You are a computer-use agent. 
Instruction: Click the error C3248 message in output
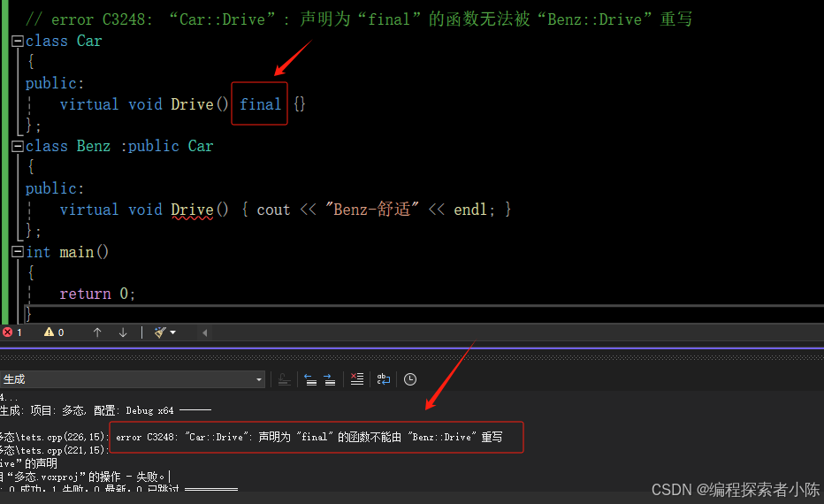coord(309,437)
